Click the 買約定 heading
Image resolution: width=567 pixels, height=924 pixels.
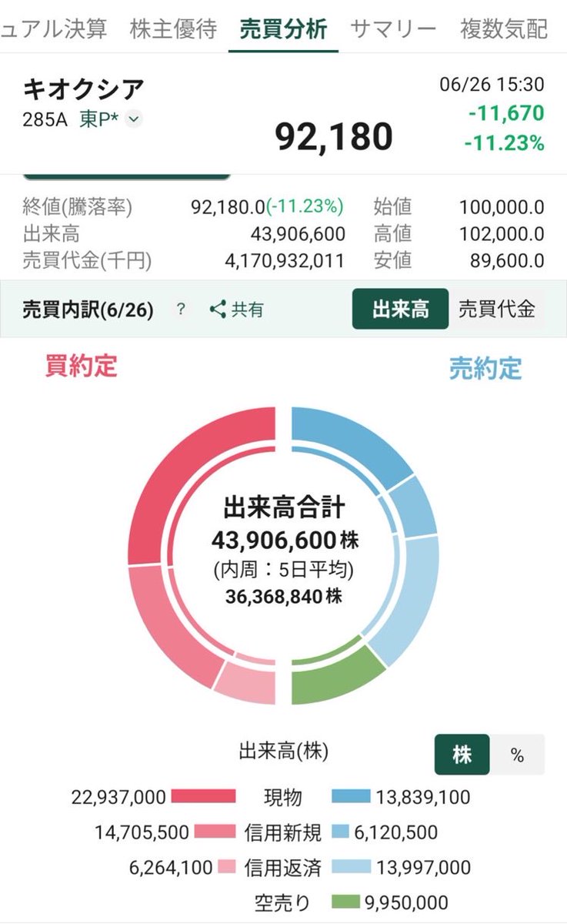click(x=81, y=367)
